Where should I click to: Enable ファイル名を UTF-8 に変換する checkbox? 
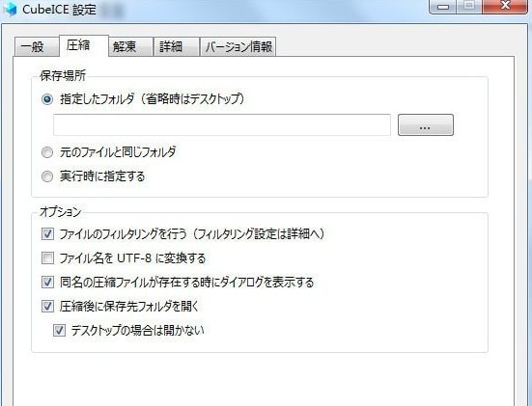tap(47, 258)
